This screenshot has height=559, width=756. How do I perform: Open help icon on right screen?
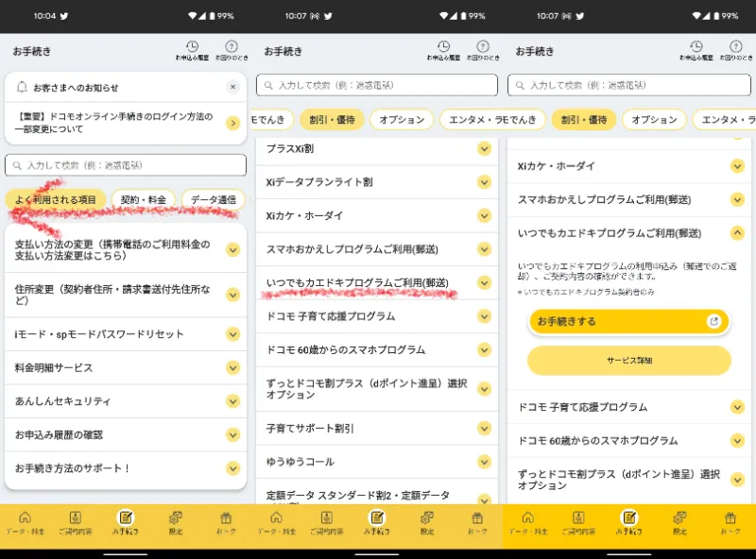(x=735, y=50)
